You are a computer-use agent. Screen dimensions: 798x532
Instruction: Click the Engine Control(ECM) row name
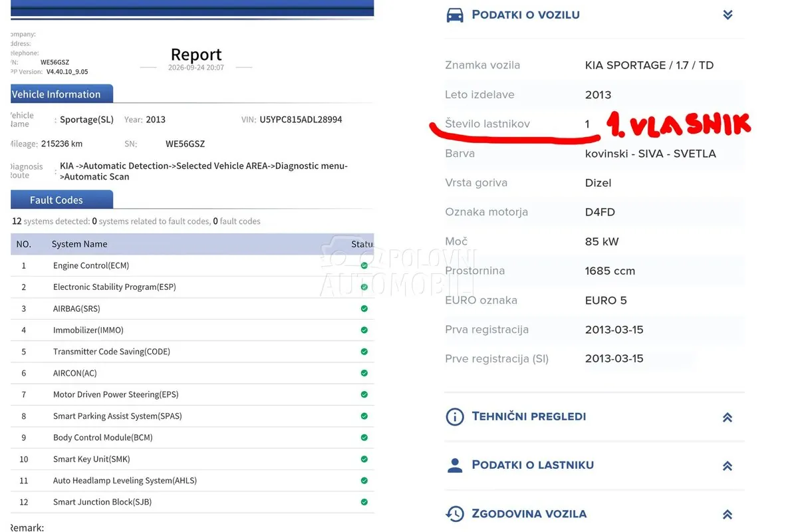pyautogui.click(x=91, y=265)
